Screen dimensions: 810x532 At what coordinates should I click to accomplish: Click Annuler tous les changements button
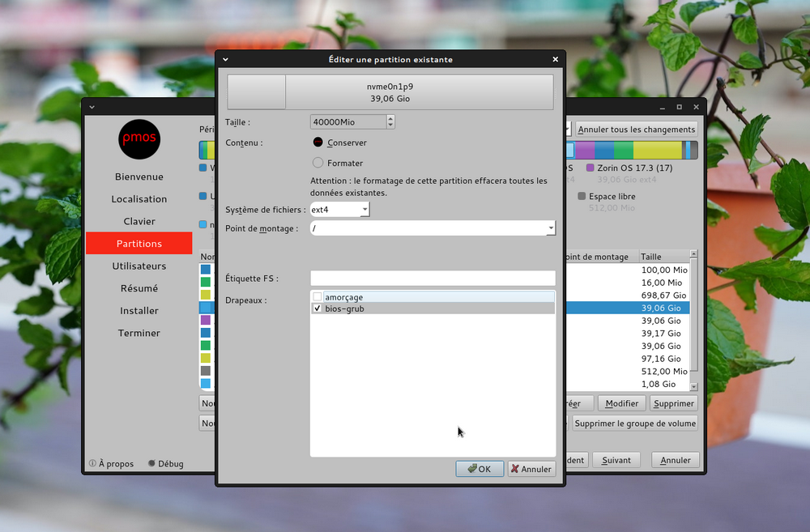(637, 130)
